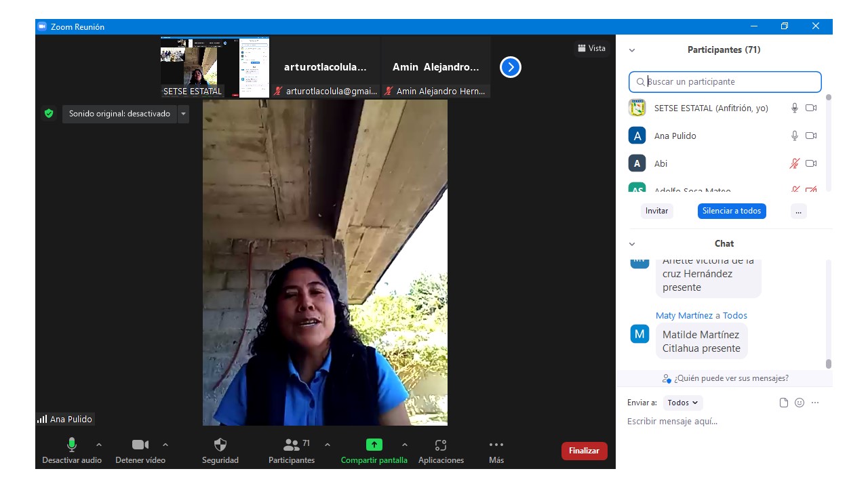Click Maty Martínez's M avatar in chat
This screenshot has width=868, height=488.
pyautogui.click(x=640, y=333)
